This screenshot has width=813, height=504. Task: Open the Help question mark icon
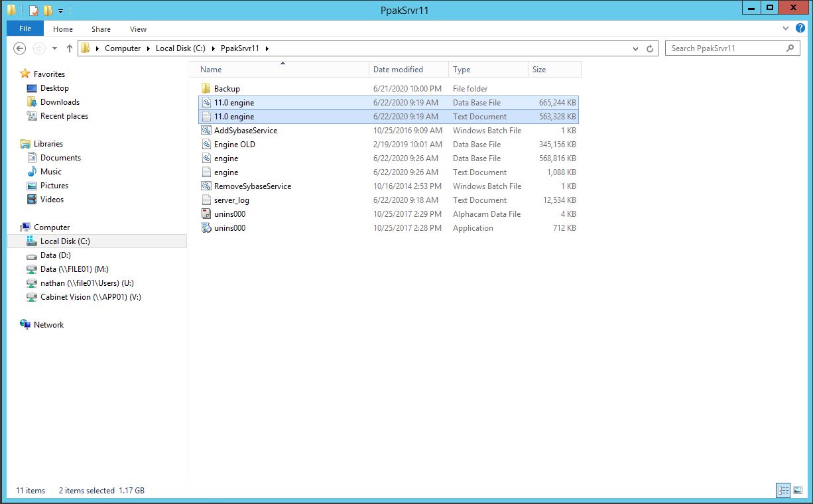coord(800,29)
